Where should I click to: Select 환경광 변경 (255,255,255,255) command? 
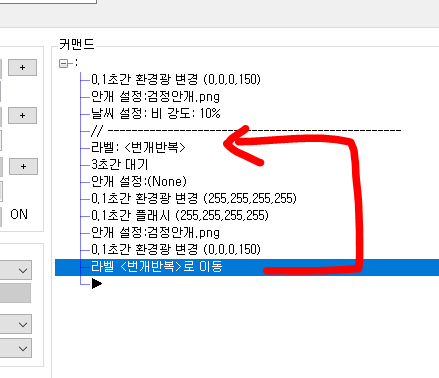(194, 198)
